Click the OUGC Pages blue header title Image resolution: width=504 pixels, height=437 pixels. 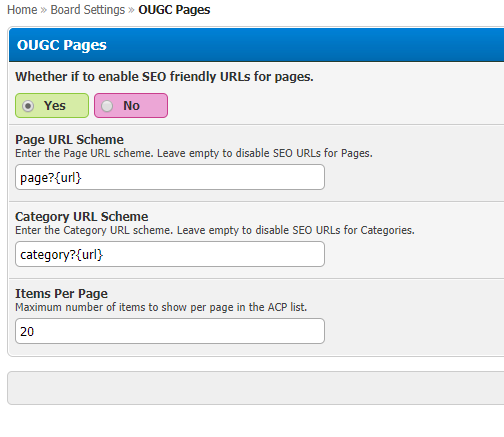pyautogui.click(x=62, y=45)
